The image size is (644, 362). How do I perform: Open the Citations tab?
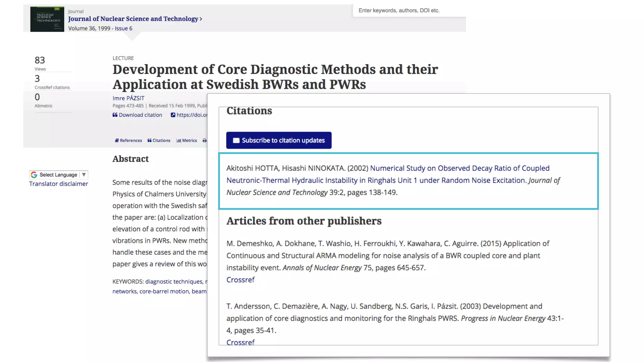click(x=159, y=140)
